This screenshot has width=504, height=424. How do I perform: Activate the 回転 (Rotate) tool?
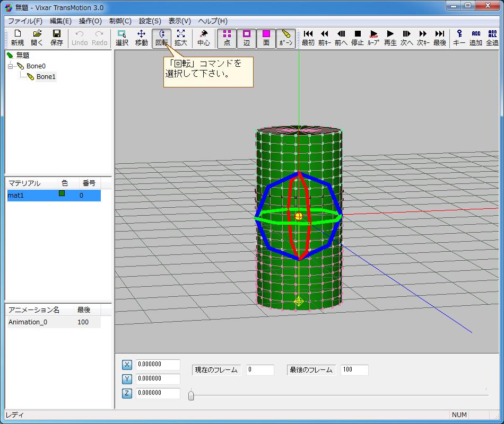coord(161,38)
